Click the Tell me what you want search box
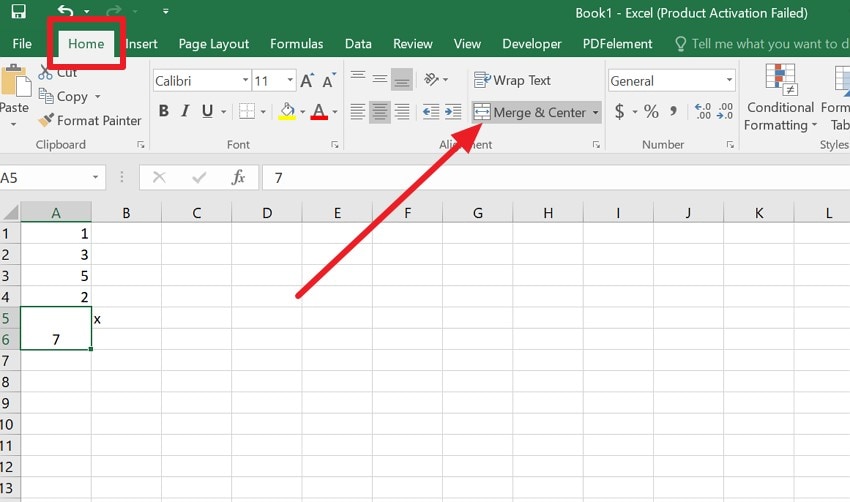Viewport: 850px width, 502px height. [762, 44]
